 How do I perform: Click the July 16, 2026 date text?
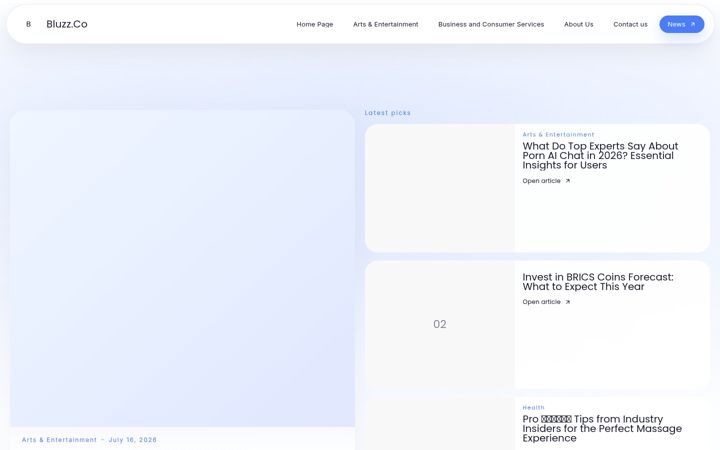(133, 439)
